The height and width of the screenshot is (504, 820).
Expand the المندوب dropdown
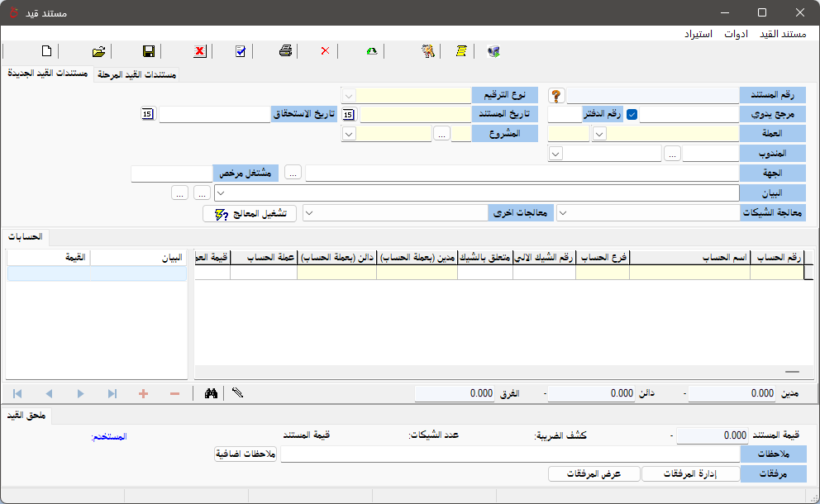pos(555,154)
